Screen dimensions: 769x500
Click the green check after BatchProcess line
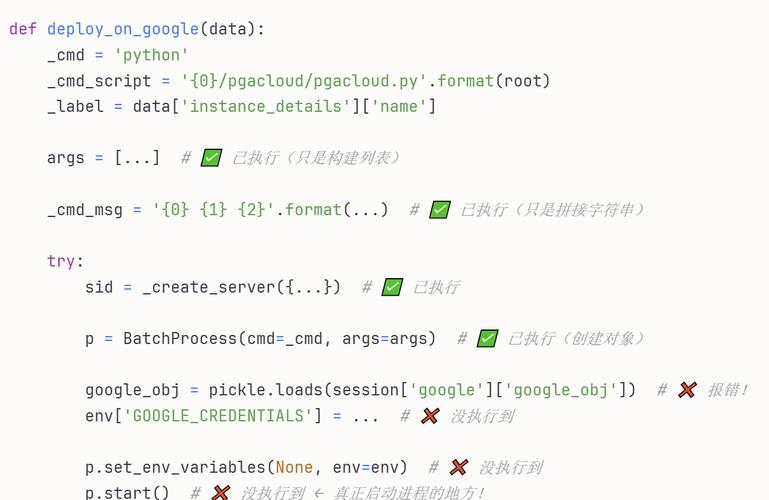487,339
